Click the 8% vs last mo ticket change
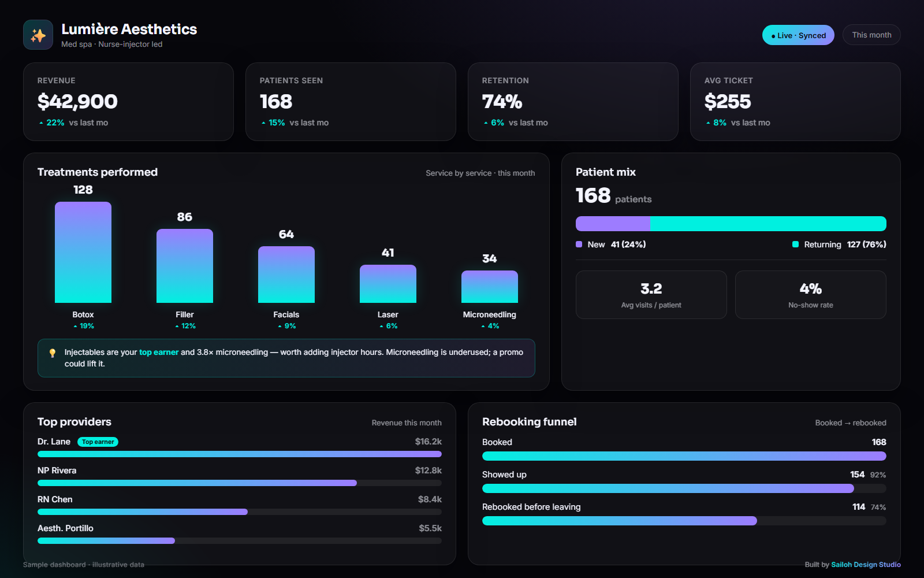 [x=737, y=123]
